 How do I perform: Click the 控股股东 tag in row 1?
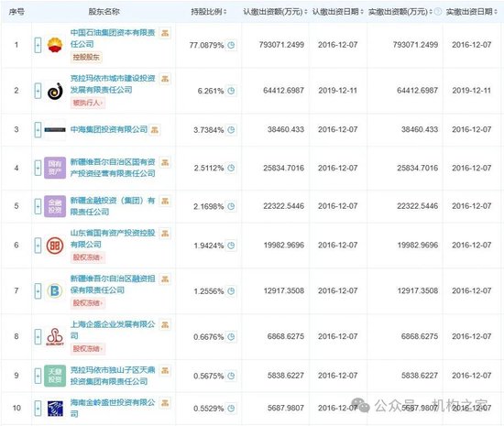[x=86, y=58]
